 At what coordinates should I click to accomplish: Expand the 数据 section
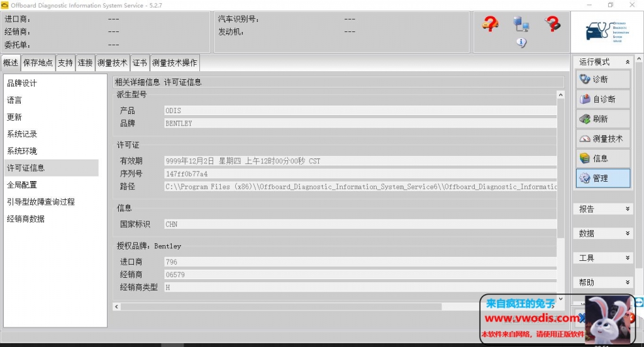(x=628, y=233)
